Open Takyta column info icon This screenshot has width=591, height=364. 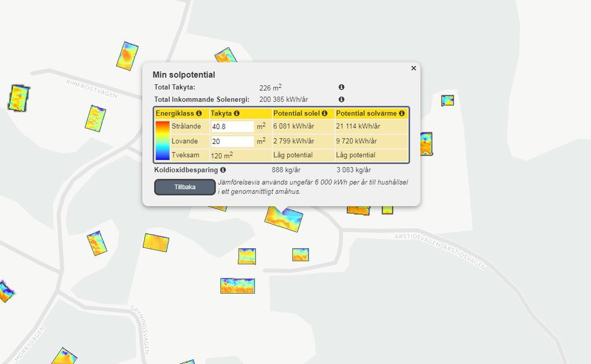pos(237,113)
